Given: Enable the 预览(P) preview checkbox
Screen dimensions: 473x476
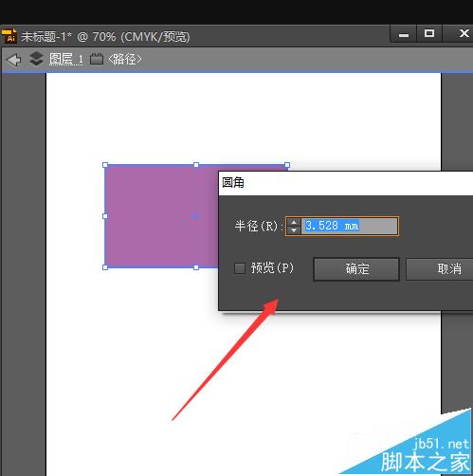Looking at the screenshot, I should click(x=240, y=268).
